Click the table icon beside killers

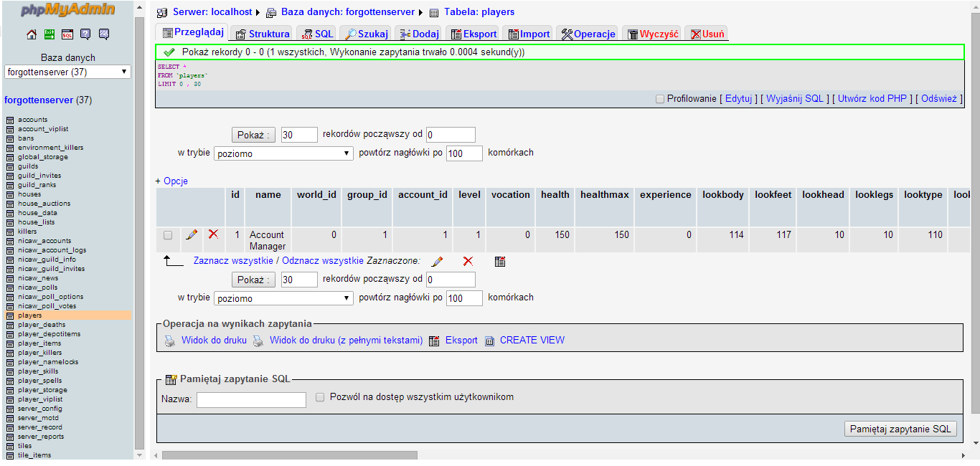[x=10, y=232]
